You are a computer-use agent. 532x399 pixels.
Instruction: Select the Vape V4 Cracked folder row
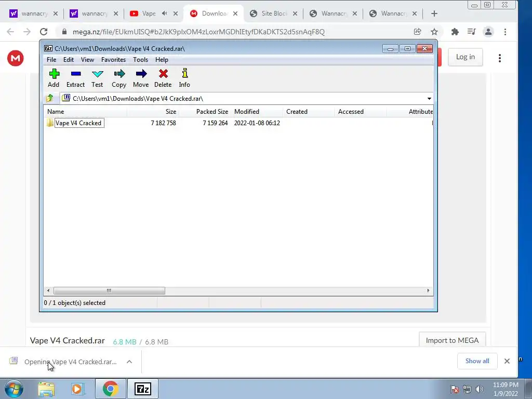pos(239,123)
